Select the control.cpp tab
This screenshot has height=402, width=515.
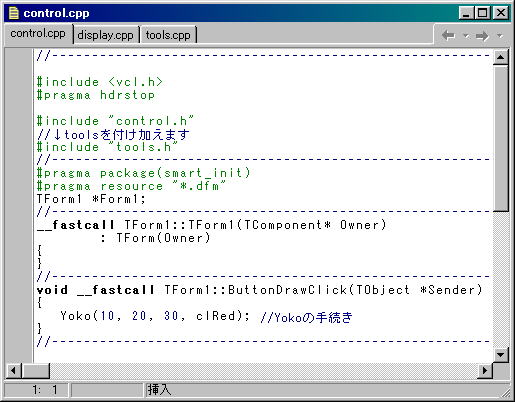[38, 34]
